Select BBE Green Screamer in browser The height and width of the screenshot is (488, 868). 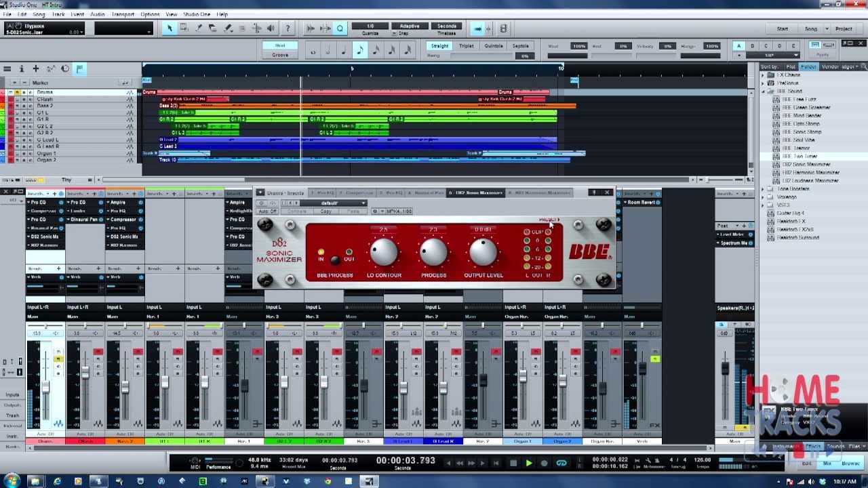[x=807, y=108]
